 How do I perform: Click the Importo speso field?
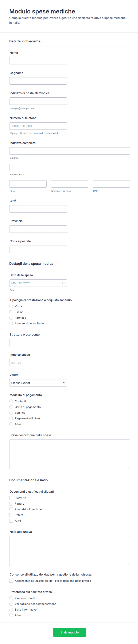[x=38, y=363]
